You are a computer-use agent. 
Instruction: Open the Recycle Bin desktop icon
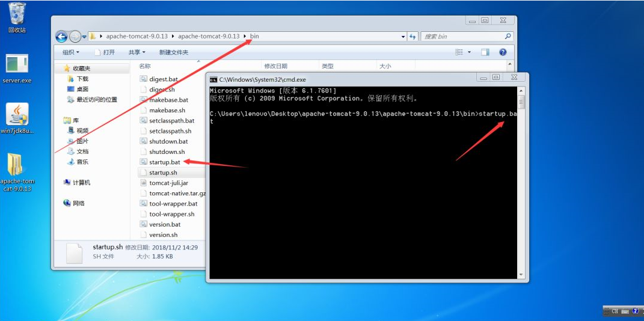pyautogui.click(x=17, y=17)
